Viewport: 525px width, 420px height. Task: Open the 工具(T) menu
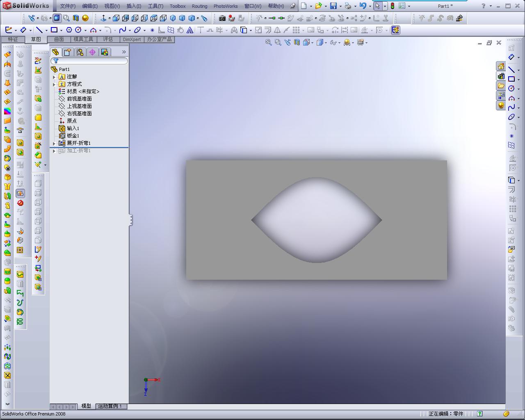tap(155, 6)
